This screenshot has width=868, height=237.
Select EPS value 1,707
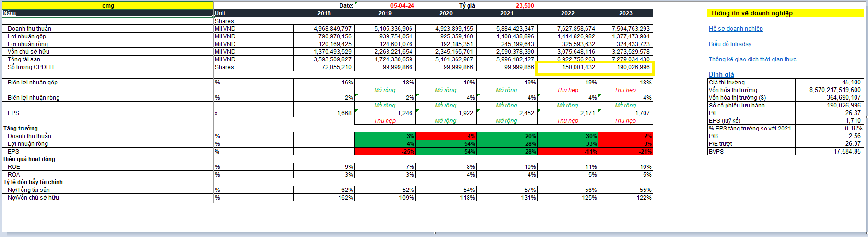[x=625, y=113]
